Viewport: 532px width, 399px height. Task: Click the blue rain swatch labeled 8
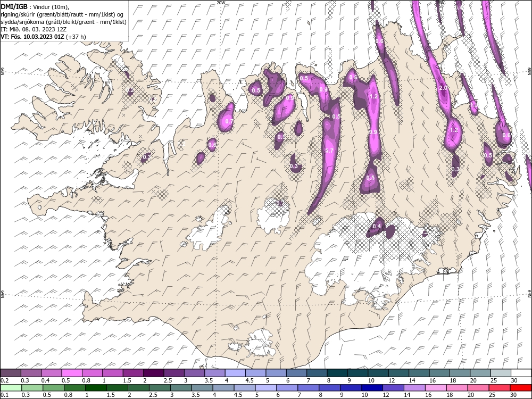tap(330, 388)
